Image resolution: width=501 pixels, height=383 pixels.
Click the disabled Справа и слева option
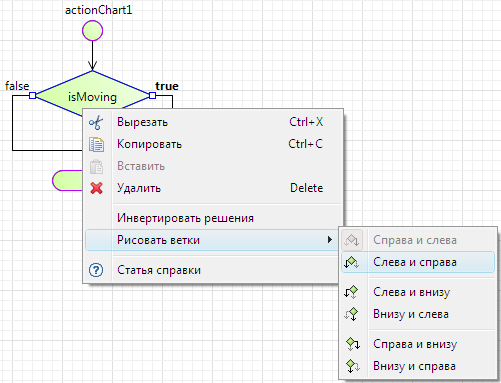click(x=418, y=240)
